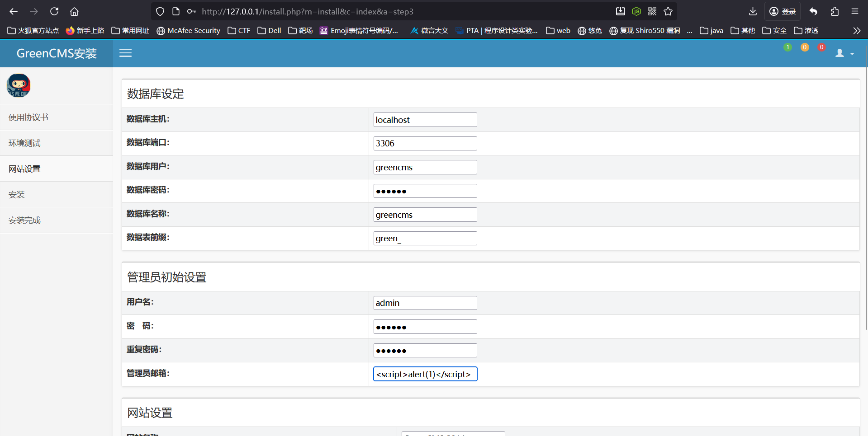
Task: Click the GreenCMS安装 title link
Action: (57, 53)
